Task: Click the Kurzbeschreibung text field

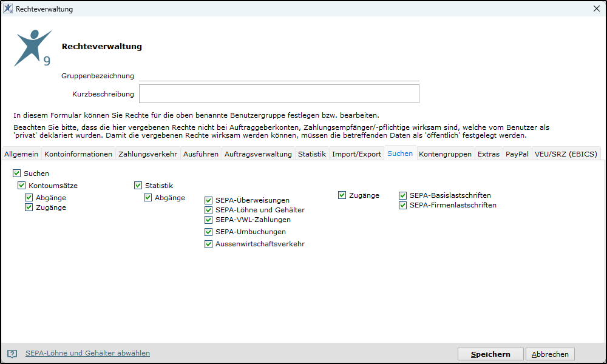Action: (x=279, y=94)
